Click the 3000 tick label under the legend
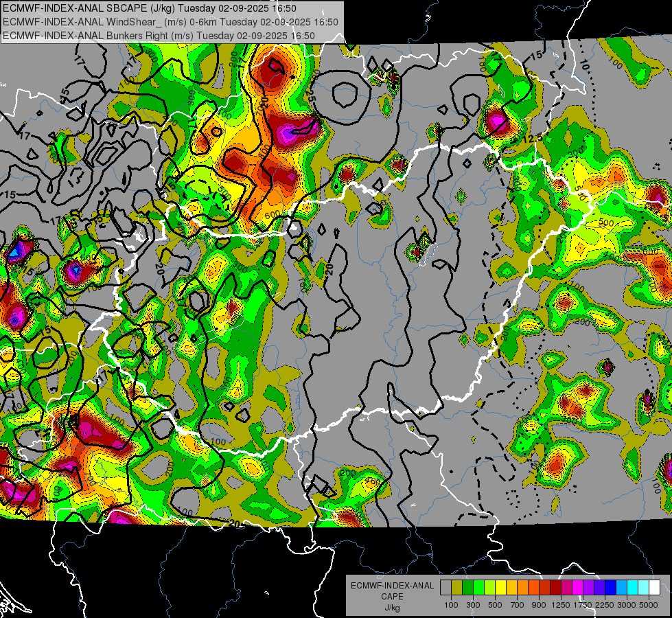Viewport: 672px width, 618px height. click(x=626, y=605)
